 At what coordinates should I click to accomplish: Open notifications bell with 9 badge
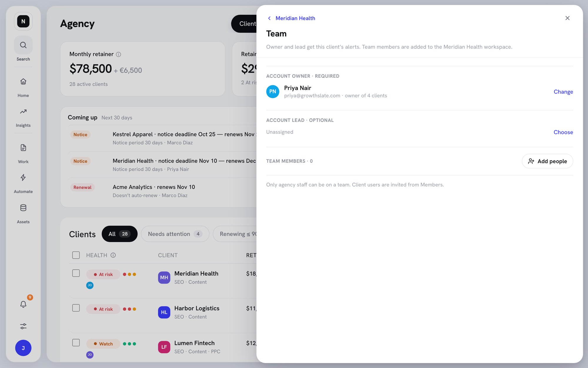pos(23,304)
